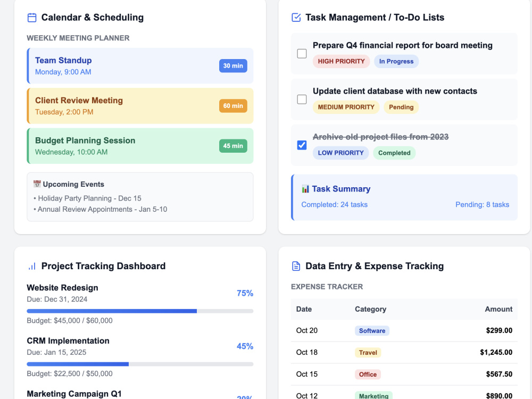Image resolution: width=532 pixels, height=399 pixels.
Task: Select the Oct 20 date cell
Action: click(x=307, y=330)
